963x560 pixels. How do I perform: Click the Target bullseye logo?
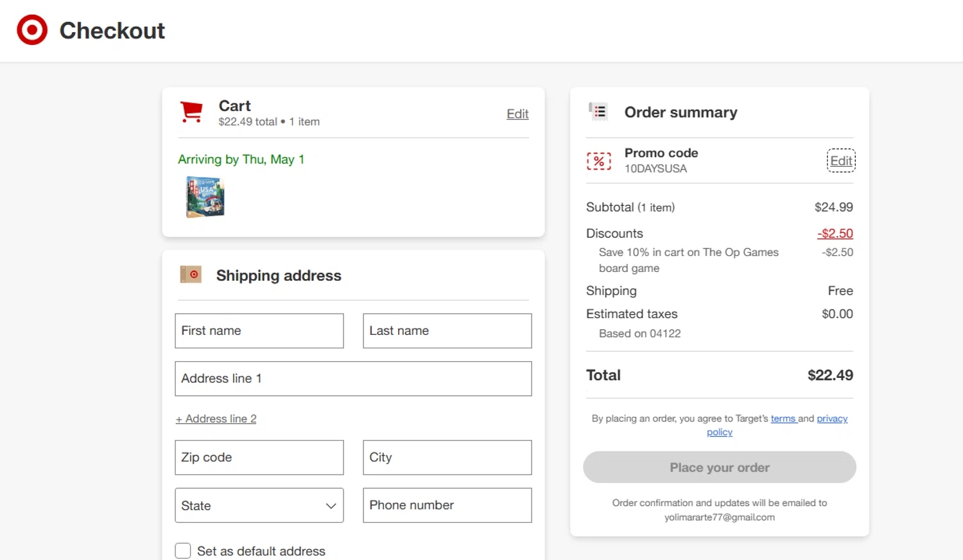pos(32,30)
